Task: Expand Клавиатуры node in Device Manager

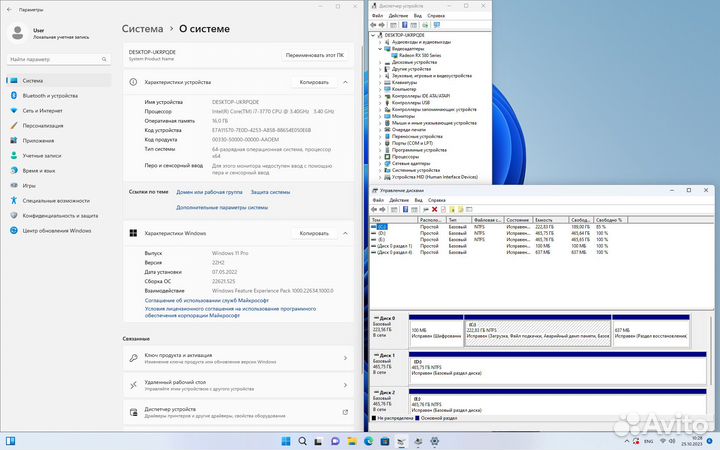Action: pos(380,82)
